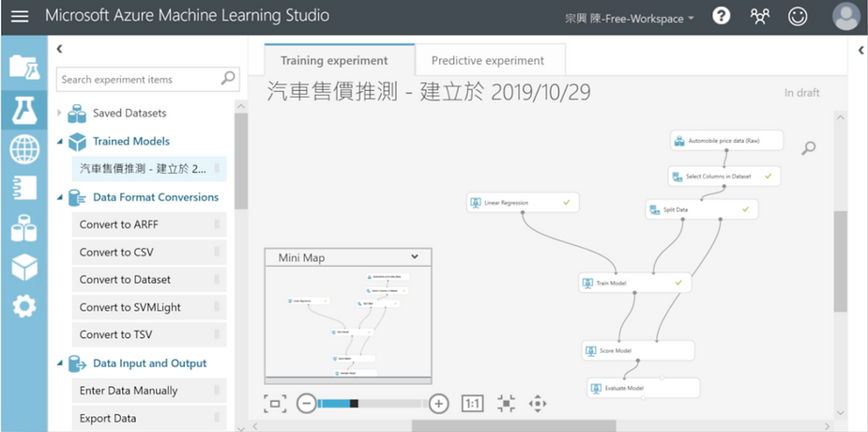Open Datasets cylinders icon in sidebar
The height and width of the screenshot is (432, 868).
(x=24, y=227)
